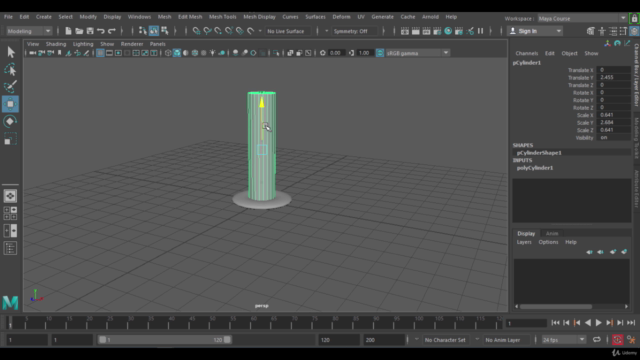The width and height of the screenshot is (640, 360).
Task: Select polyCylinder1 input node
Action: pyautogui.click(x=535, y=168)
